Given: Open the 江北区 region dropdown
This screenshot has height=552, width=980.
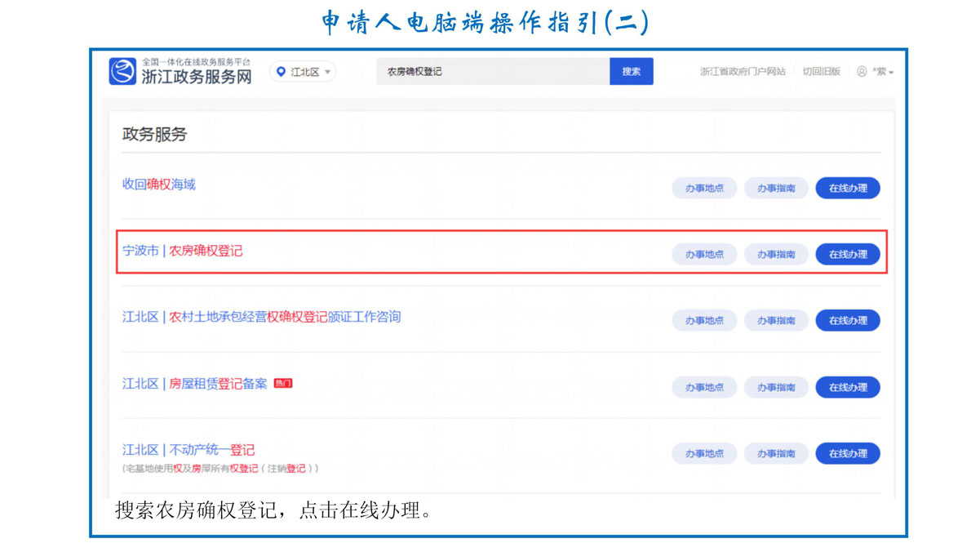Looking at the screenshot, I should point(304,72).
